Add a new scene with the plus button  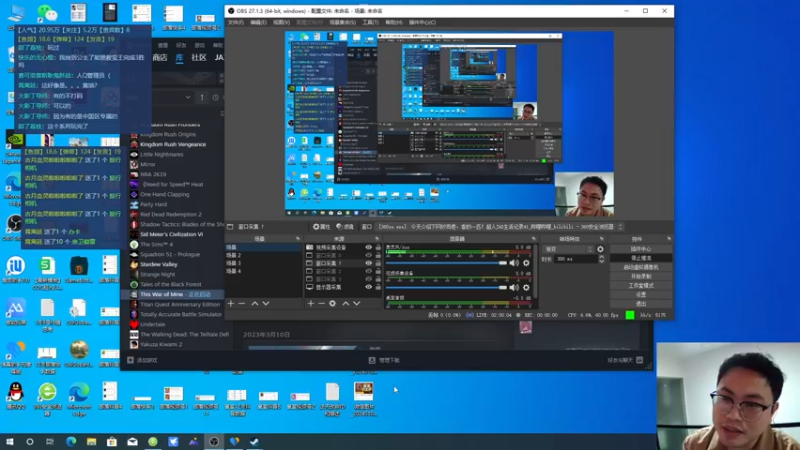[x=231, y=304]
